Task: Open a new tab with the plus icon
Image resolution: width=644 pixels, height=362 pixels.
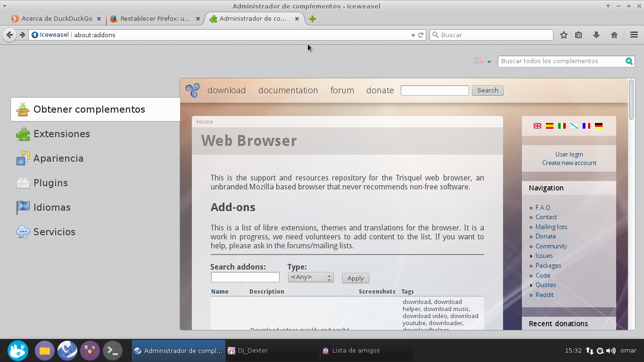Action: [x=312, y=19]
